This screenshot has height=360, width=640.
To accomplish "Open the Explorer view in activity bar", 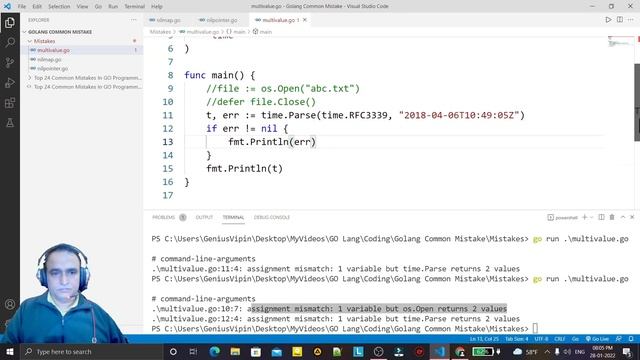I will (10, 22).
